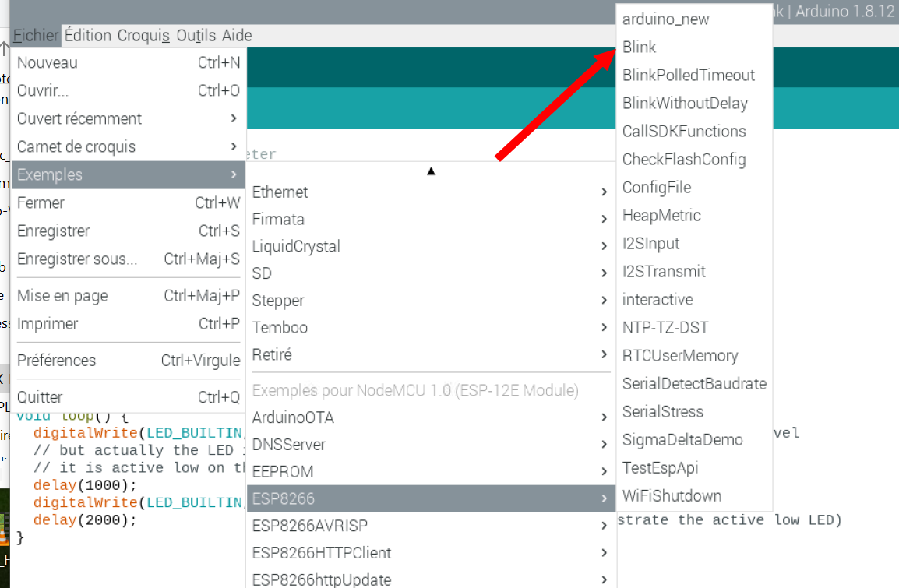Expand the DNSServer examples
The width and height of the screenshot is (899, 588).
coord(431,444)
